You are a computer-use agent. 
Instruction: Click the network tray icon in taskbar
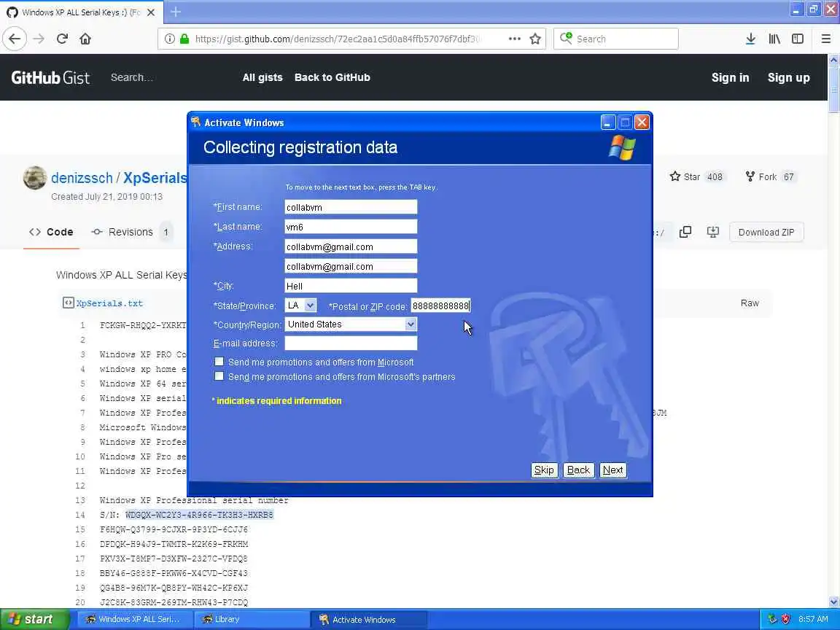coord(772,619)
